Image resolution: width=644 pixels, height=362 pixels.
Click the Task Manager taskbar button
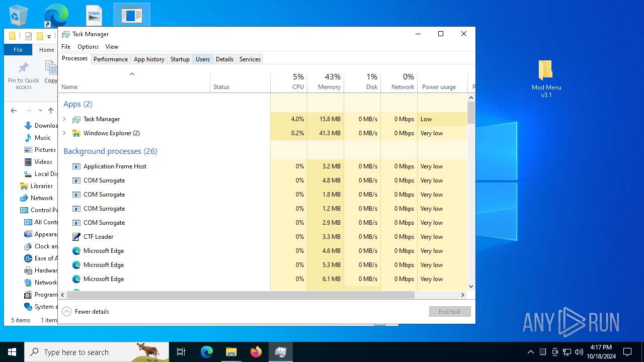pyautogui.click(x=281, y=352)
